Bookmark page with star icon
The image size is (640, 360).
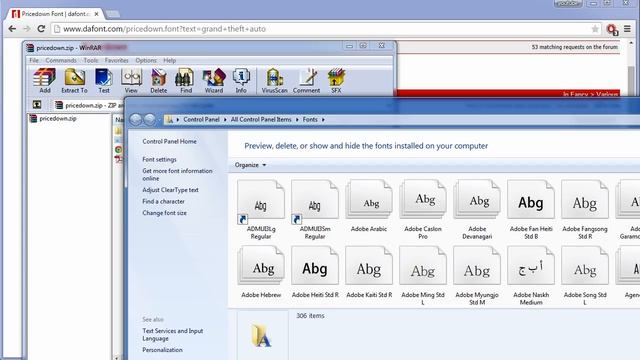(595, 29)
